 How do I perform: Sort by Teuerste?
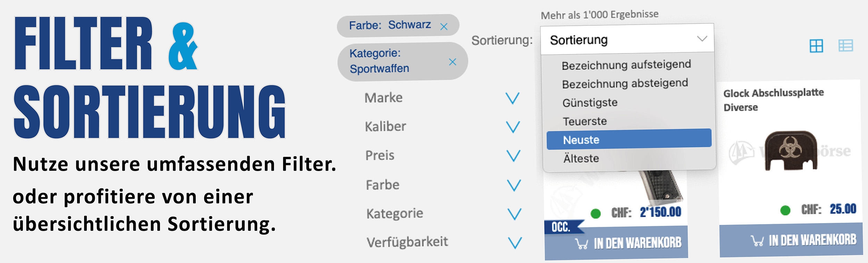tap(585, 121)
